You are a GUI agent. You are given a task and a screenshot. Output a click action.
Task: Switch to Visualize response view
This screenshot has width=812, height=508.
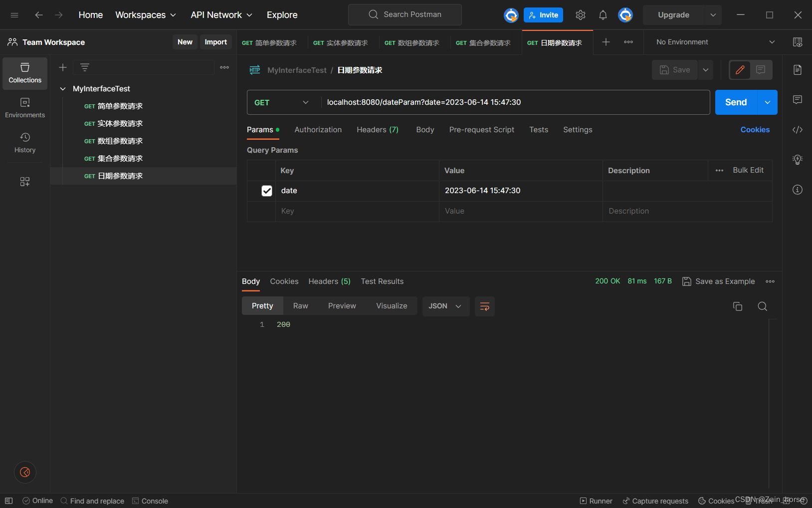[392, 306]
